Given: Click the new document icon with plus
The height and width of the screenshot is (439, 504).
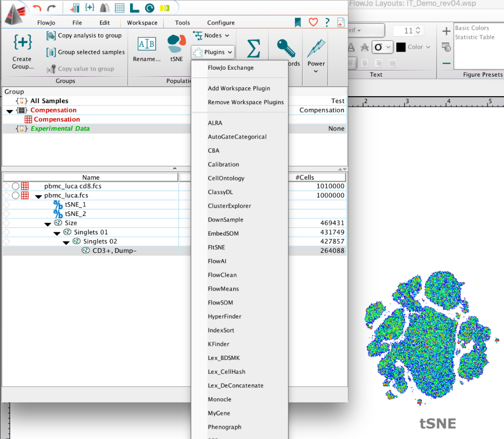Looking at the screenshot, I should pyautogui.click(x=340, y=22).
